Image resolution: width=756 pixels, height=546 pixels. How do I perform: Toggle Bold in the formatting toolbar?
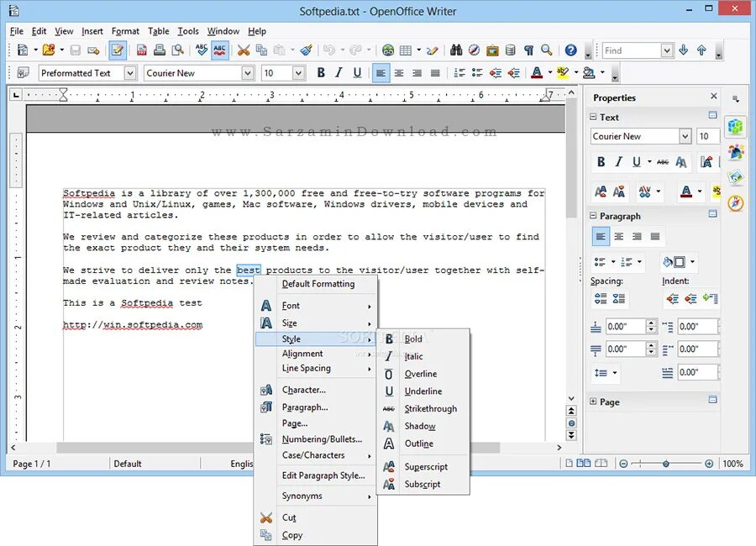point(321,73)
